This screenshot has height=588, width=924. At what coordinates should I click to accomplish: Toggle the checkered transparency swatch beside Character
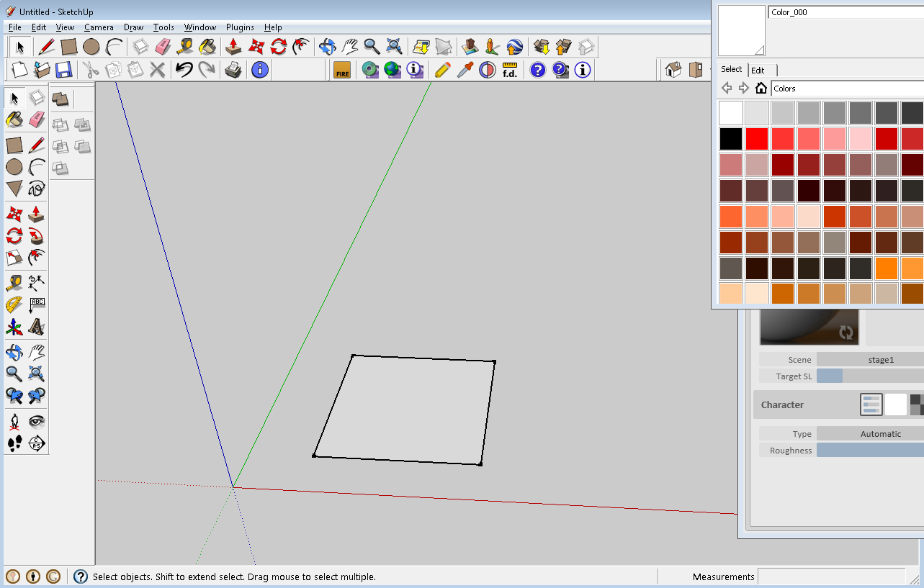coord(918,404)
